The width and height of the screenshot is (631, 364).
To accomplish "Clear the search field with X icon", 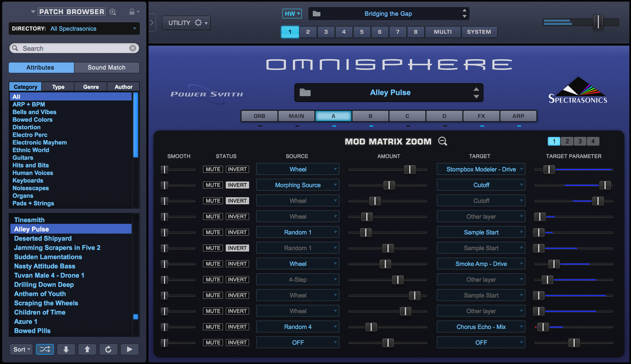I will 133,48.
